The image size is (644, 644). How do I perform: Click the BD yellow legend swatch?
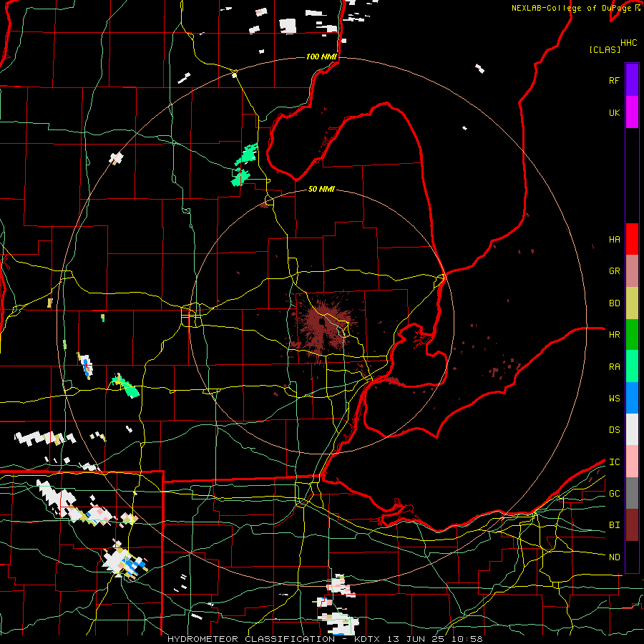pos(632,303)
